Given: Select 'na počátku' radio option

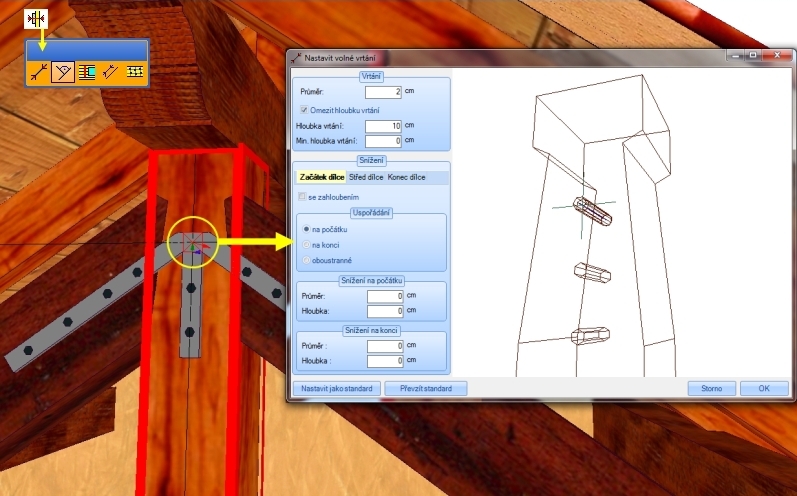Looking at the screenshot, I should tap(306, 229).
